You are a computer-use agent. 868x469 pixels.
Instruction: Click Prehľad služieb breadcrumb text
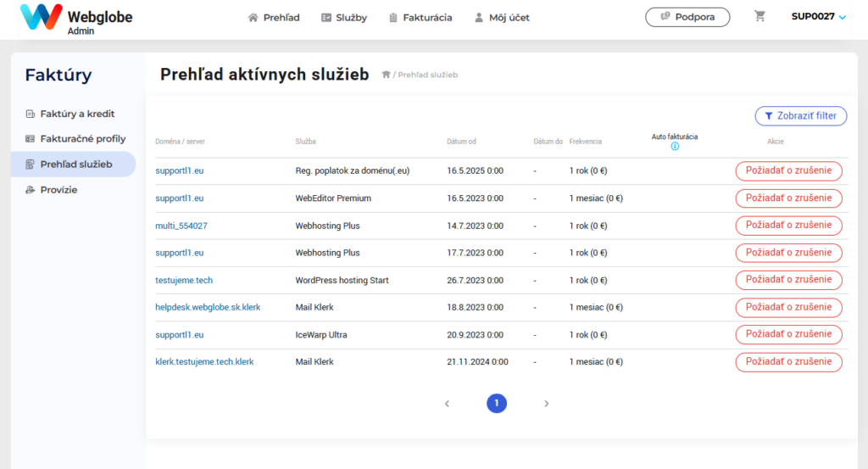click(x=428, y=75)
